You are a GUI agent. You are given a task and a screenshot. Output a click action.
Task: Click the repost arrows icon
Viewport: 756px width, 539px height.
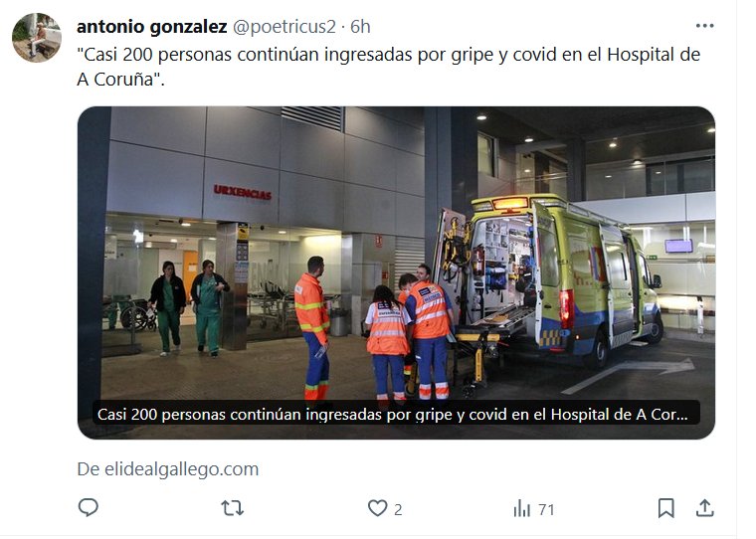[x=233, y=508]
